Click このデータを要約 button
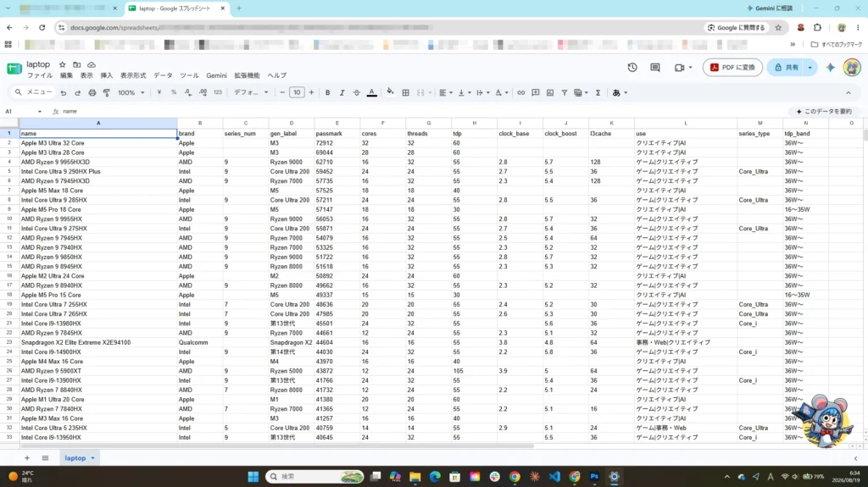This screenshot has width=868, height=487. click(824, 112)
